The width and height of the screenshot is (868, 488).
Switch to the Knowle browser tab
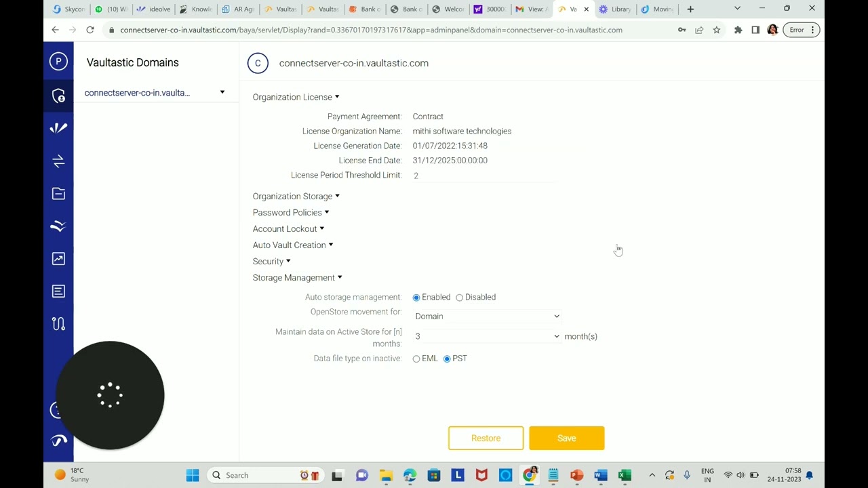point(195,9)
